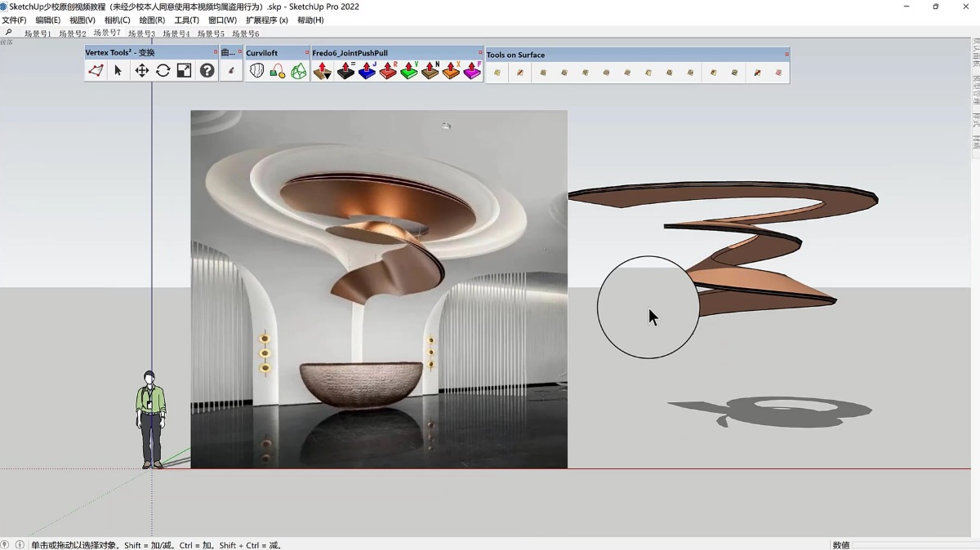Select brown Normal Push Pull N tool
Image resolution: width=980 pixels, height=550 pixels.
point(430,71)
